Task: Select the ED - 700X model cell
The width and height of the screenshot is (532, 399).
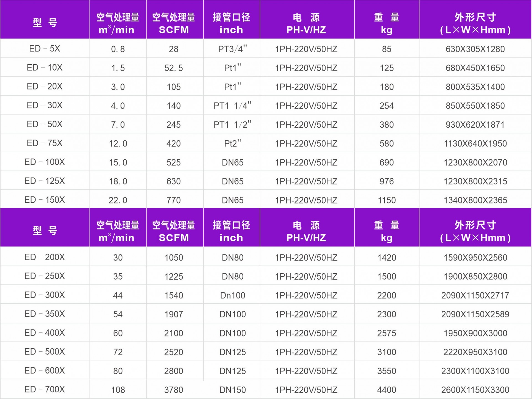Action: click(45, 389)
